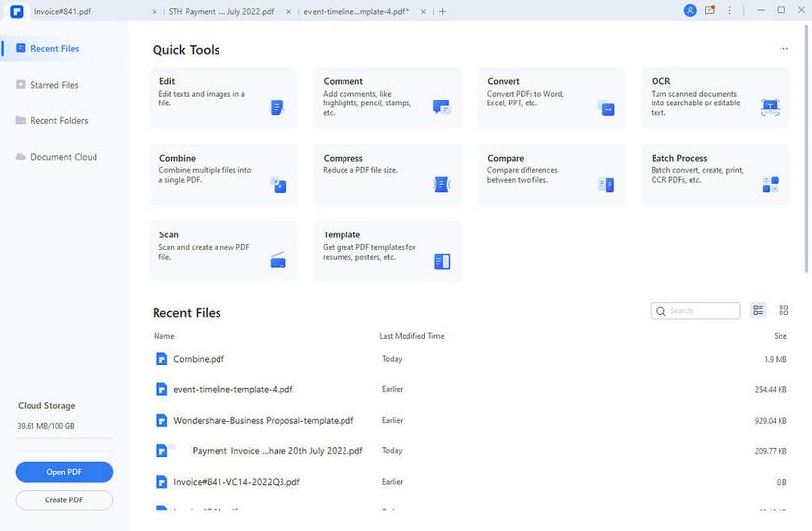Close the Invoice#841.pdf tab
Image resolution: width=812 pixels, height=531 pixels.
pyautogui.click(x=155, y=11)
